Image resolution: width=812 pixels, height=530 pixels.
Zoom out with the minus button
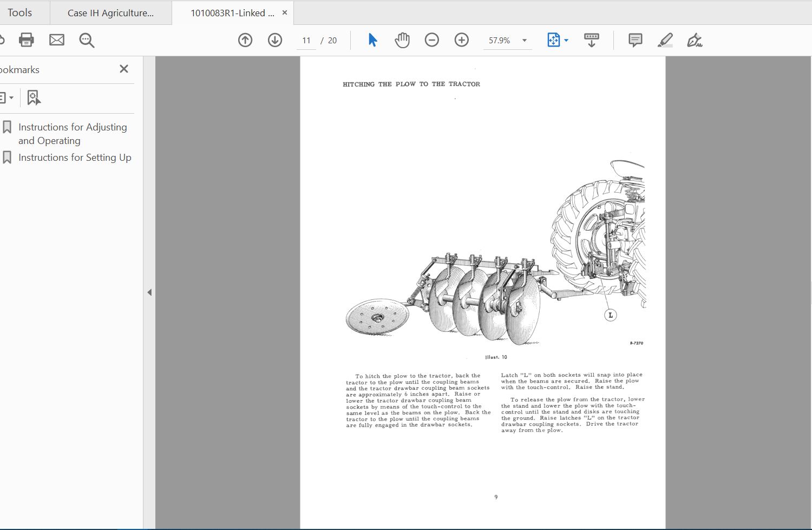[x=432, y=40]
